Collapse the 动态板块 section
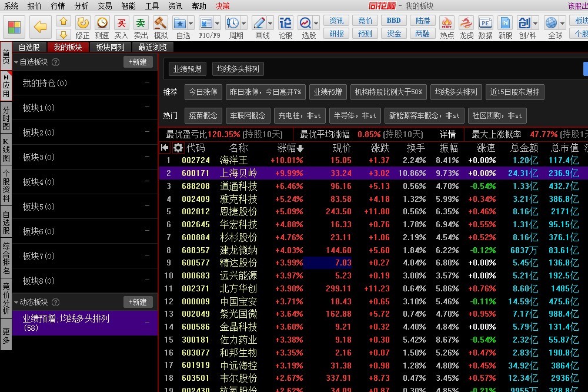This screenshot has width=588, height=392. (16, 303)
